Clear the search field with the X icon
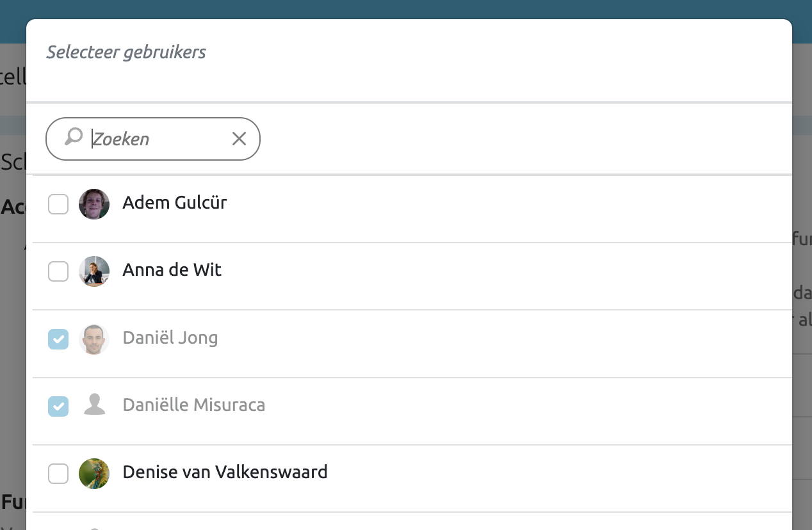 [239, 138]
